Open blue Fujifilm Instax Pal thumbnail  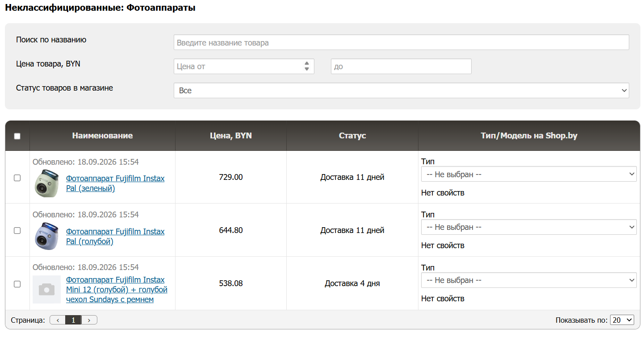tap(47, 236)
